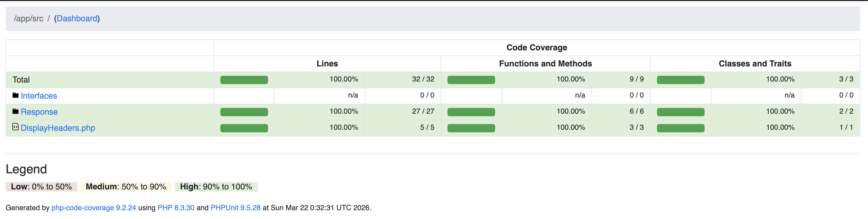Visit the php-code-coverage 9.2.24 link
Viewport: 868px width, 219px height.
coord(94,208)
